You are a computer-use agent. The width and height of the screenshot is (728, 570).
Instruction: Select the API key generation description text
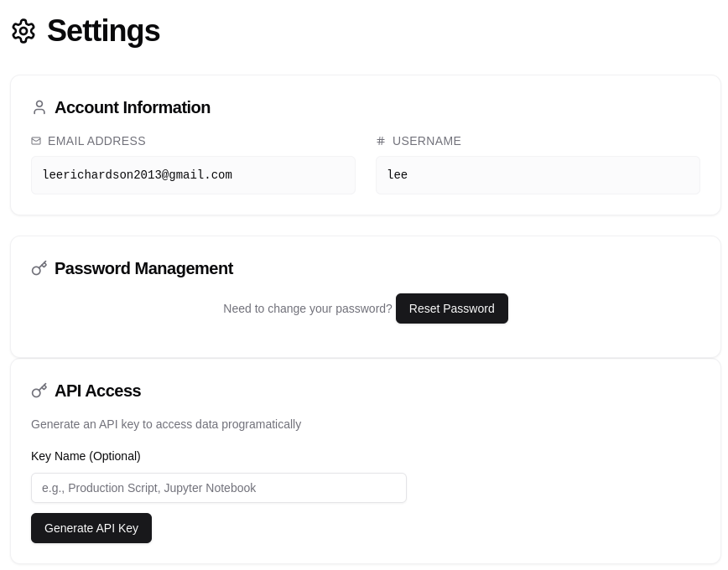coord(166,424)
